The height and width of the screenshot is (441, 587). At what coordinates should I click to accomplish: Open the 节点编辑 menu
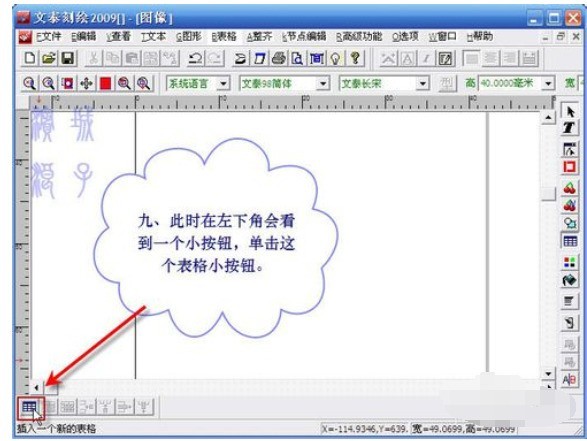304,36
